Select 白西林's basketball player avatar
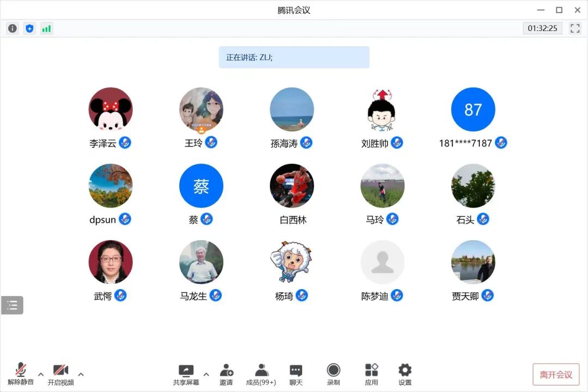The height and width of the screenshot is (392, 588). [292, 186]
